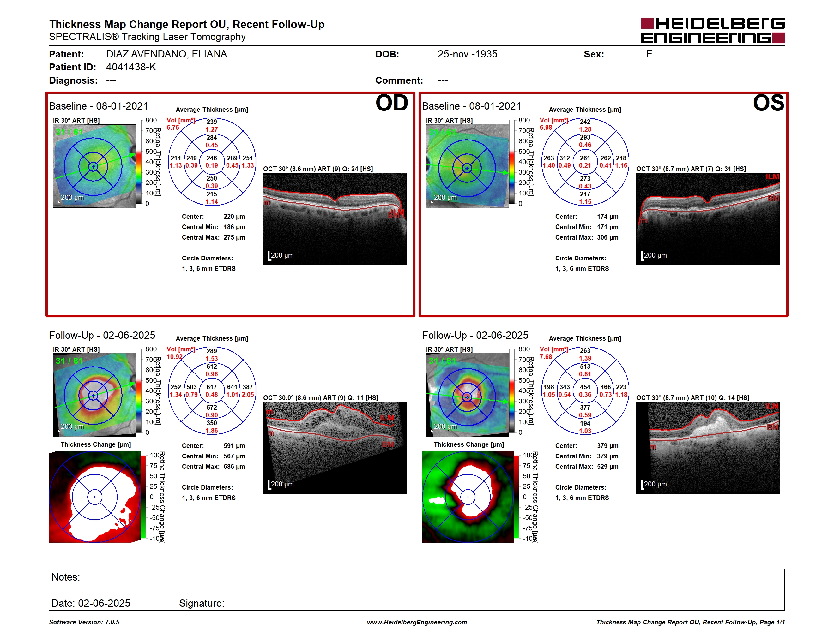Click the OS heading 'Baseline - 08-01-2021'
The height and width of the screenshot is (644, 834).
click(x=472, y=106)
